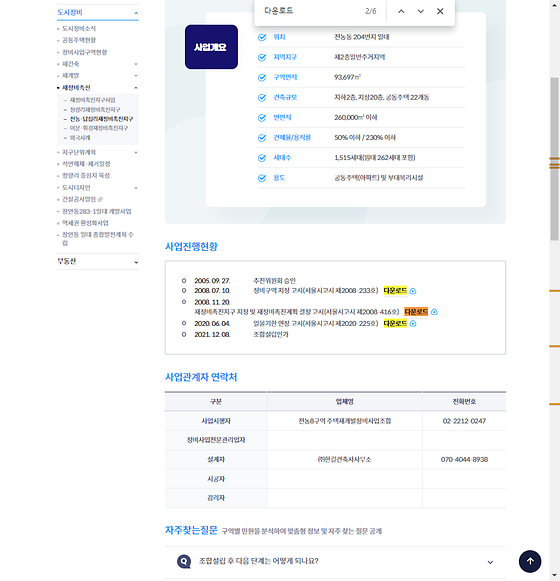This screenshot has width=560, height=581.
Task: Select 청량리재정비촉진지구 submenu item
Action: click(x=95, y=110)
